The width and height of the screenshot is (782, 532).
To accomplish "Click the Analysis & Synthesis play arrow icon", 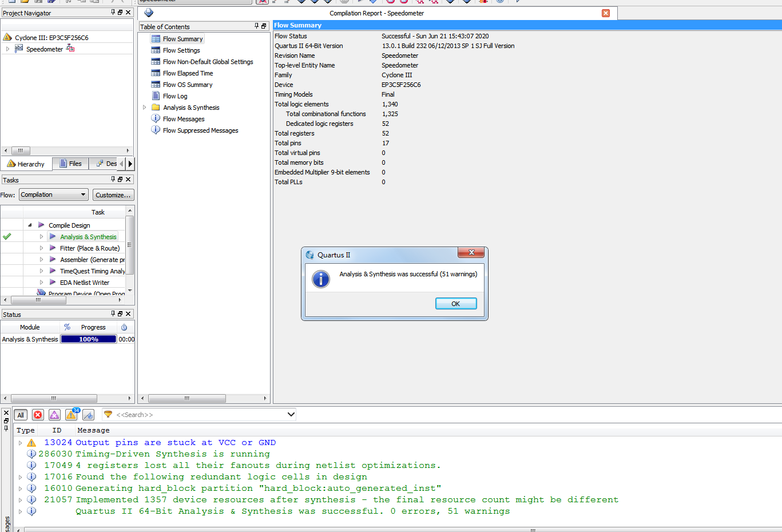I will click(x=53, y=236).
